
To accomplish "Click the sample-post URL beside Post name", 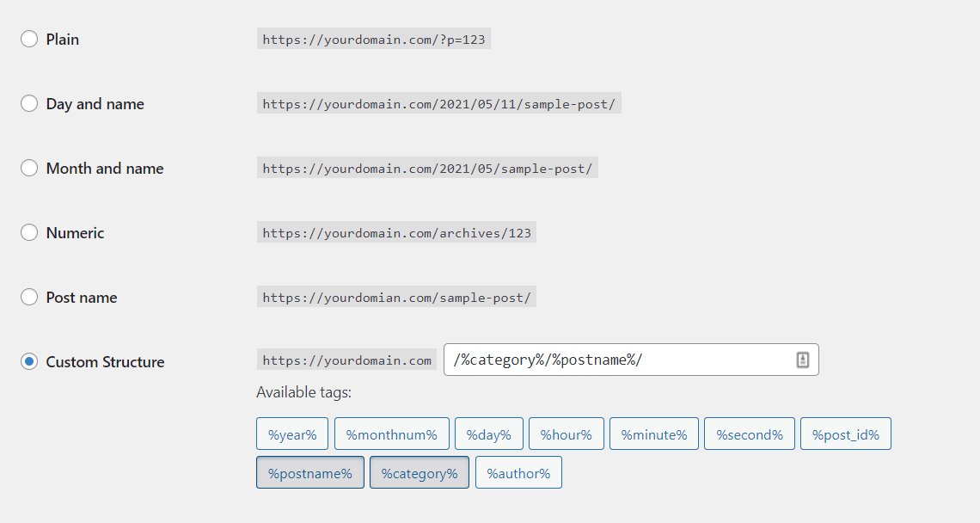I will click(x=396, y=297).
